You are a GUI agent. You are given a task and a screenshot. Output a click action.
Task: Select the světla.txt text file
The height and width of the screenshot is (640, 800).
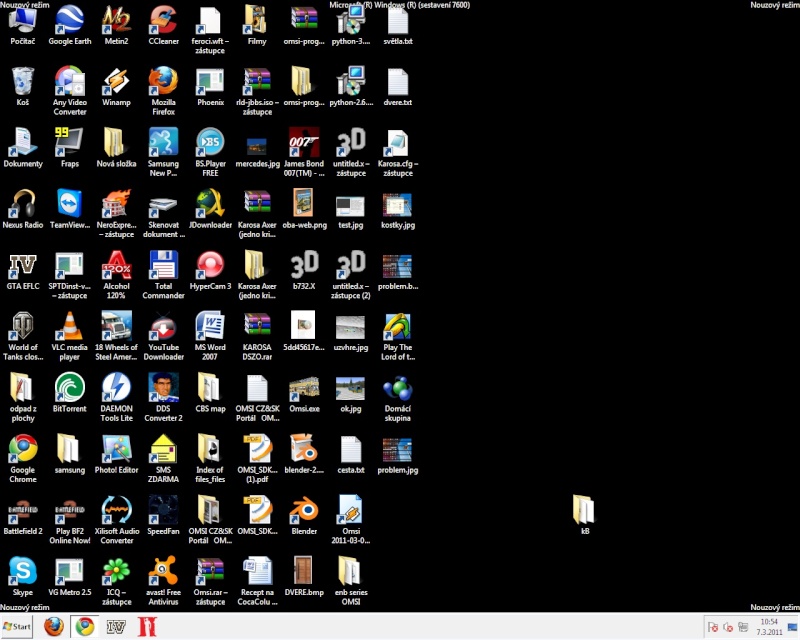tap(398, 26)
